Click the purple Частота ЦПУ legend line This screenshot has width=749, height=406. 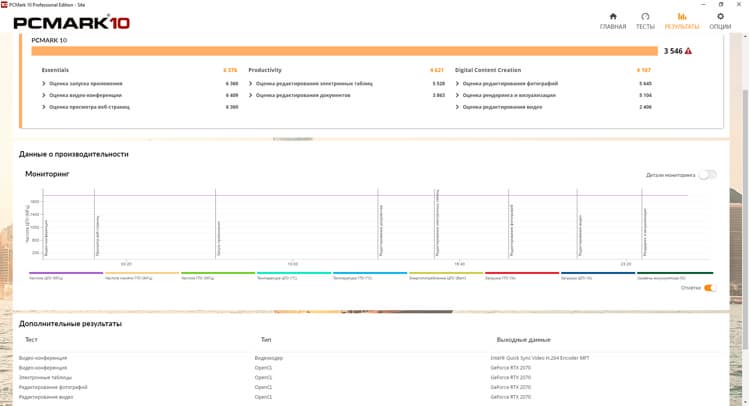66,273
